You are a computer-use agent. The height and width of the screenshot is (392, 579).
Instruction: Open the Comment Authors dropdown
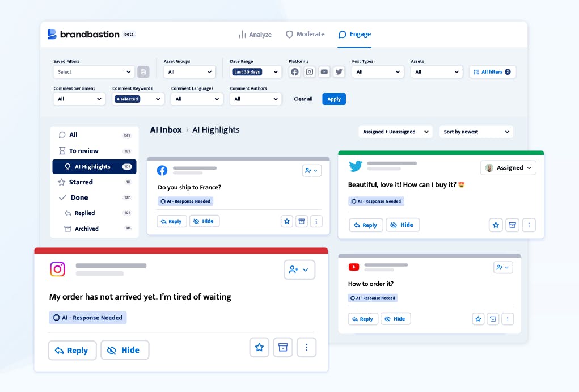[256, 99]
